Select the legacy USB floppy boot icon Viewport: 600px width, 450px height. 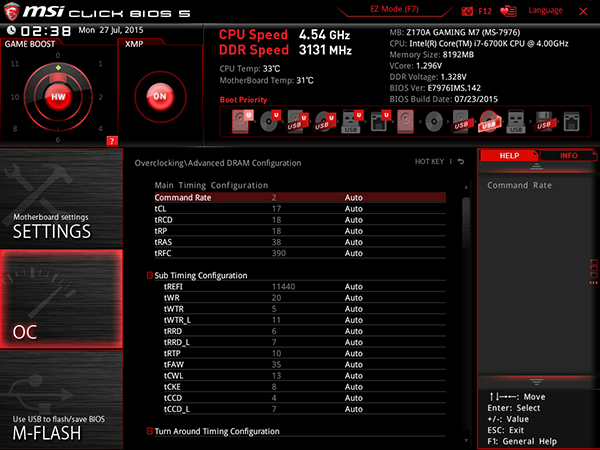coord(544,121)
